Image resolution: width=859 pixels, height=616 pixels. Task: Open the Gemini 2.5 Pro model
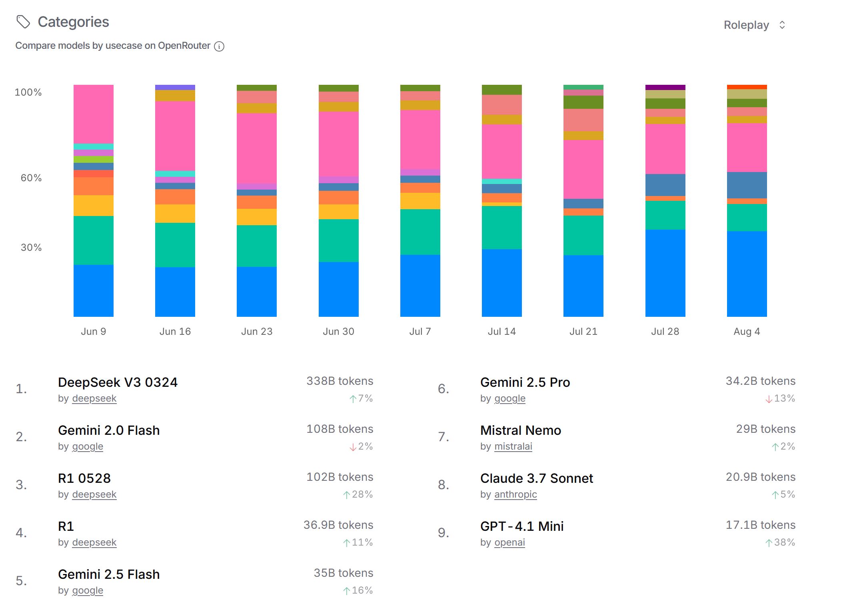pos(525,382)
